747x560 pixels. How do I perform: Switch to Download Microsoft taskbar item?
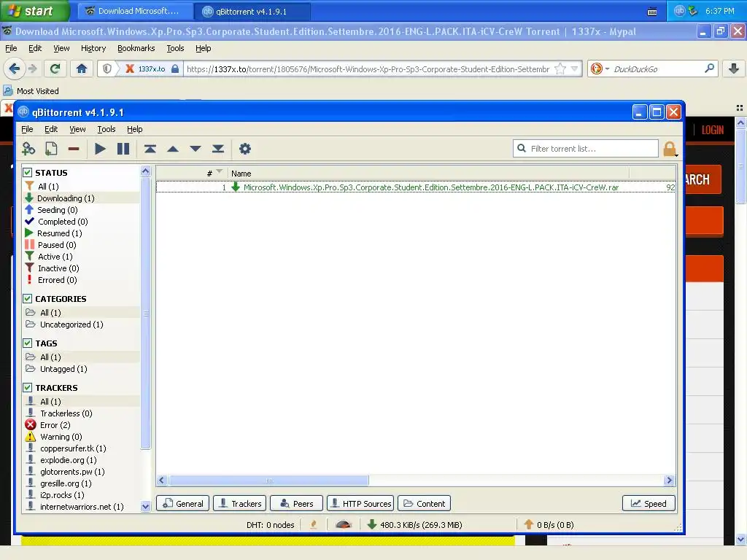point(136,11)
